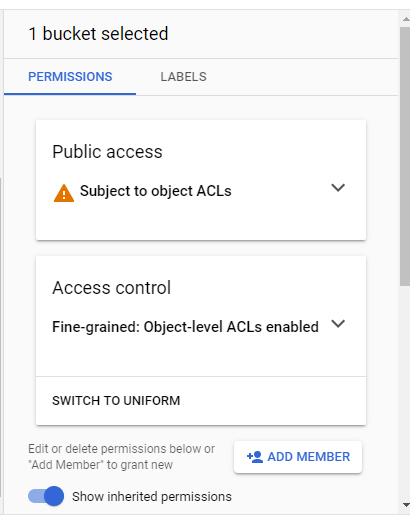Click the ADD MEMBER button label
Screen dimensions: 410x525
tap(309, 457)
